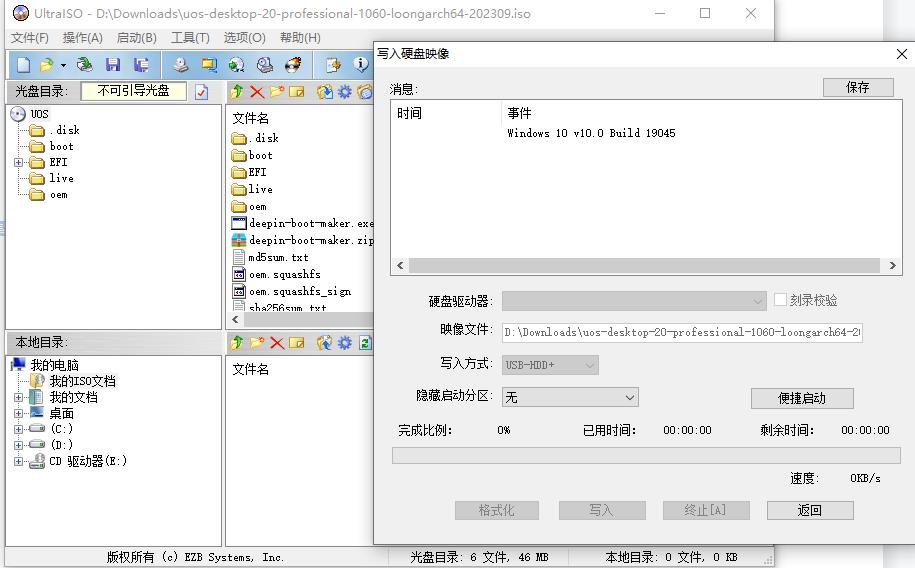This screenshot has height=568, width=915.
Task: Click the 终止[A] button
Action: coord(706,510)
